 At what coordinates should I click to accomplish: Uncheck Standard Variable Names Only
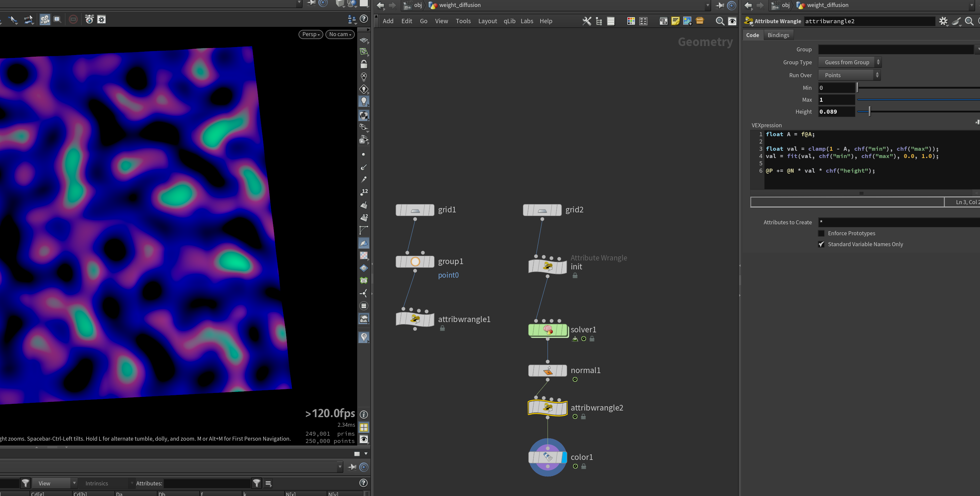(x=822, y=245)
